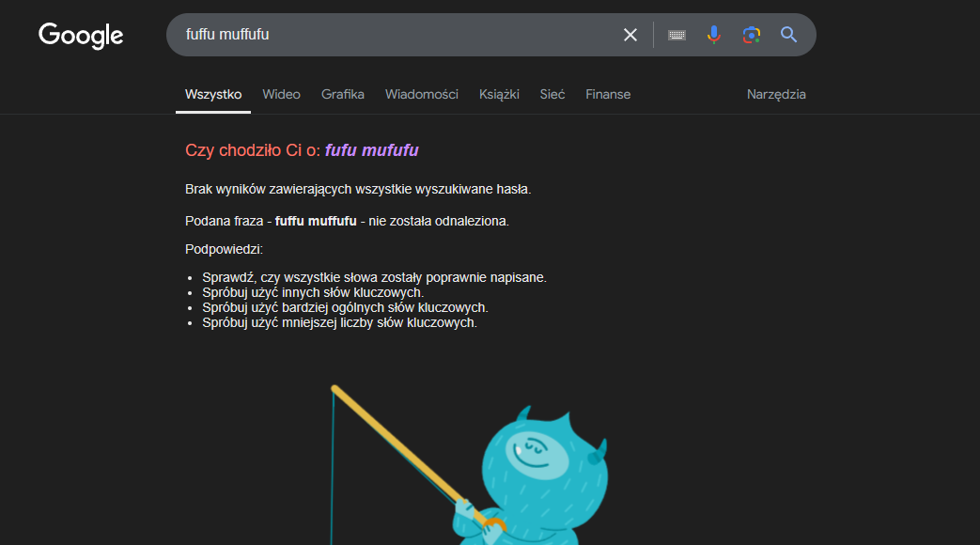Open the Grafika results tab

point(342,94)
